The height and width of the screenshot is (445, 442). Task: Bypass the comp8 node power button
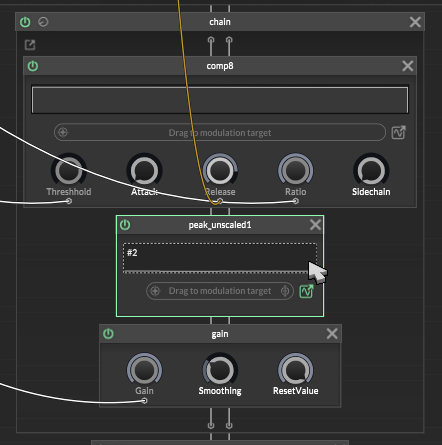(33, 66)
